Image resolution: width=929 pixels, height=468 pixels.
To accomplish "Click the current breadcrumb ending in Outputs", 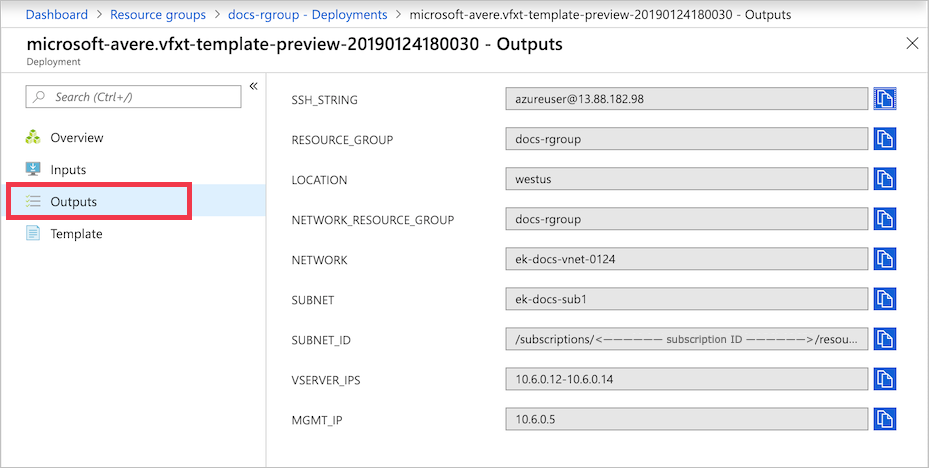I will (600, 14).
